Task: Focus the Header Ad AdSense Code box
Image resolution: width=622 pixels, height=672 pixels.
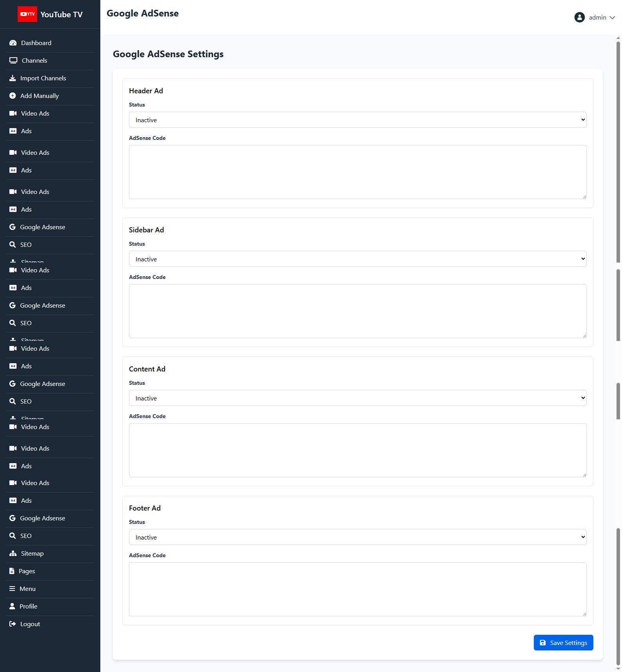Action: click(357, 172)
